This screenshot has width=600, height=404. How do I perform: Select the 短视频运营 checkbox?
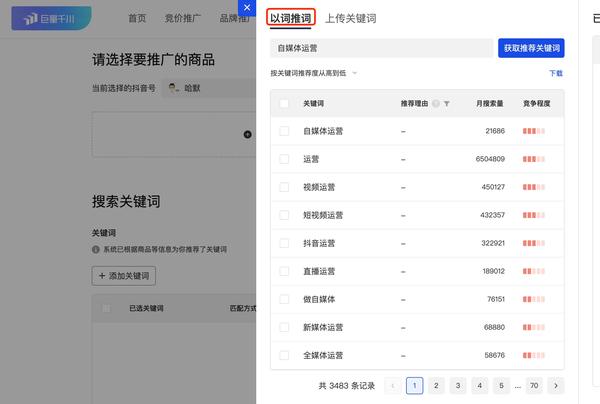(284, 215)
